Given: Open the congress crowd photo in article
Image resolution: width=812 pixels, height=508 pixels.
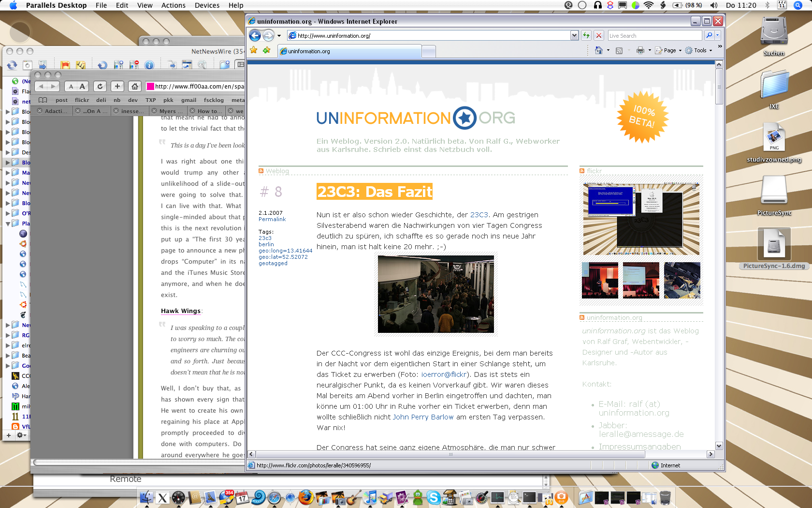Looking at the screenshot, I should [436, 294].
